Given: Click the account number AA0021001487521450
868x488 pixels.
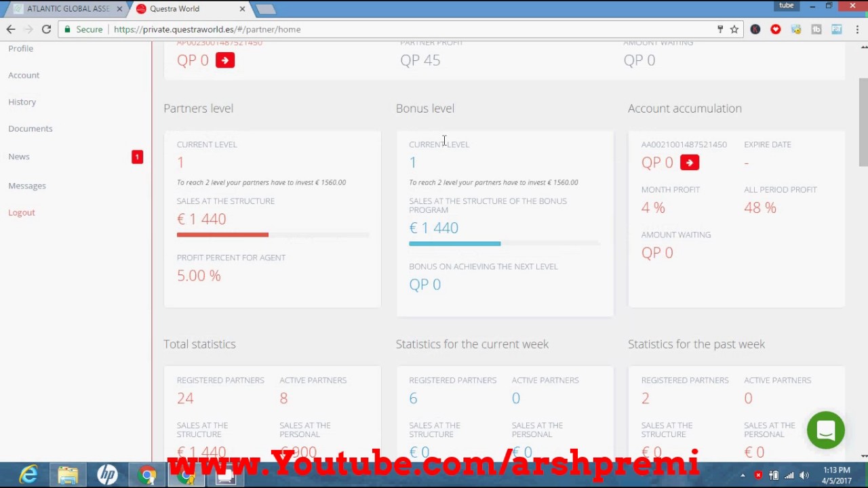Looking at the screenshot, I should click(x=684, y=144).
